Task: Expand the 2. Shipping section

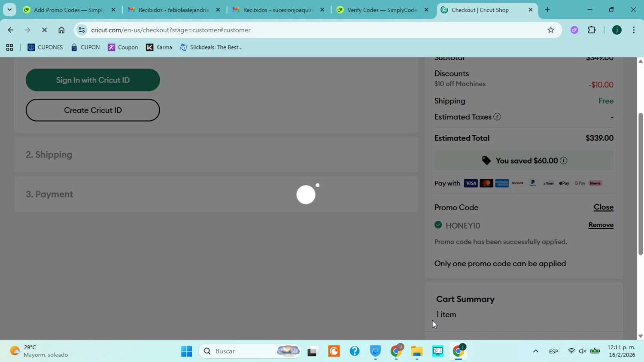Action: [216, 155]
